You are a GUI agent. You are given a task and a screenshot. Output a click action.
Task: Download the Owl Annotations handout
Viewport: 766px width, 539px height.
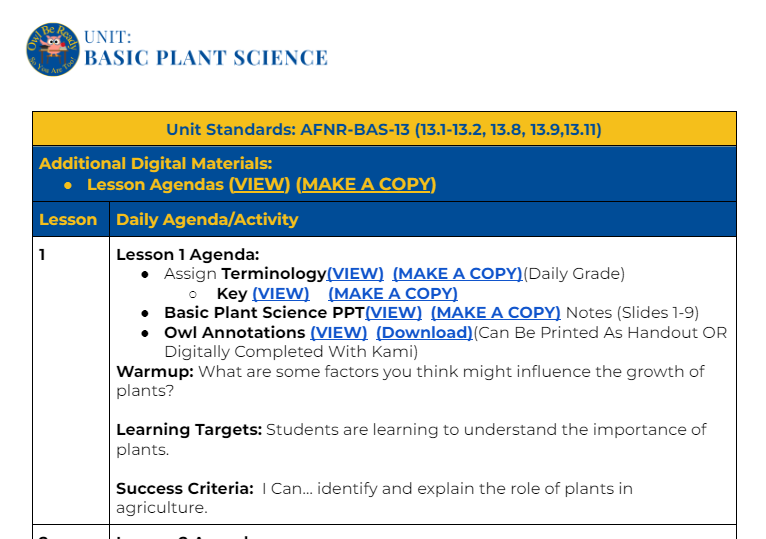coord(424,333)
